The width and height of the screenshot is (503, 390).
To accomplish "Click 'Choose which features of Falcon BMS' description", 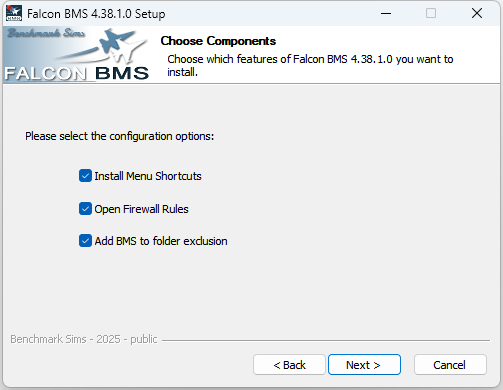I will click(x=310, y=65).
